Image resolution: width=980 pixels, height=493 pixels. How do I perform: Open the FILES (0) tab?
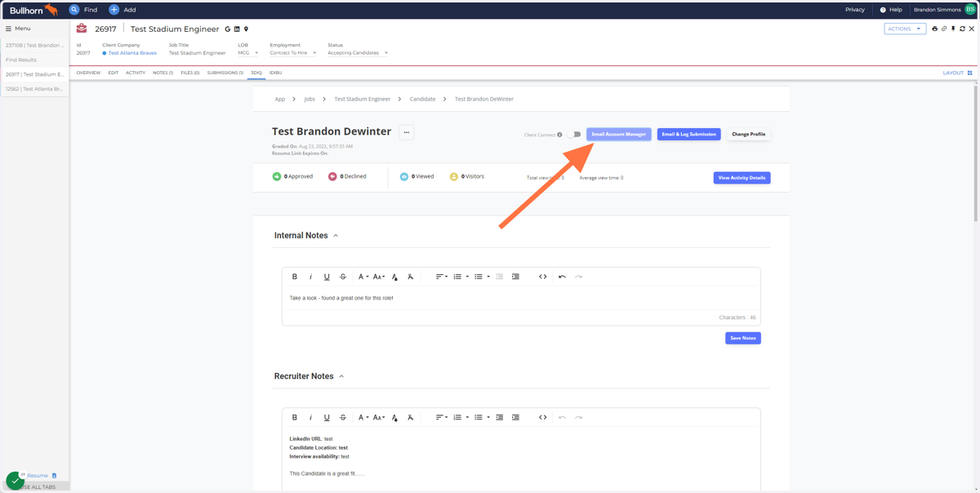click(190, 73)
